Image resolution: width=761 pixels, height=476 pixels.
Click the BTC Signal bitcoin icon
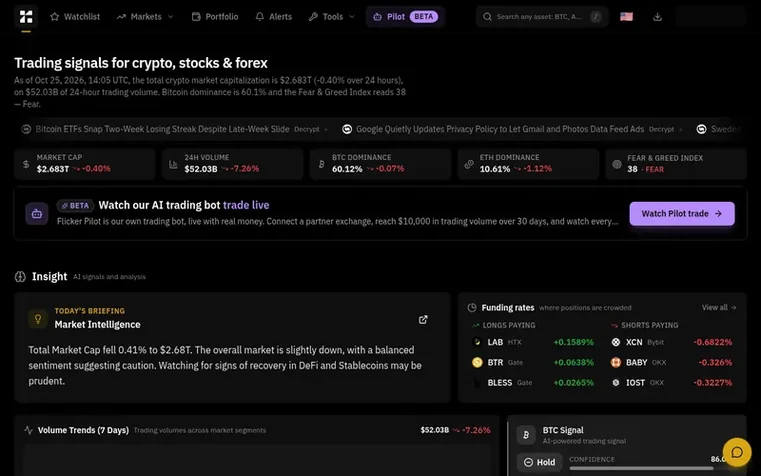pyautogui.click(x=526, y=435)
